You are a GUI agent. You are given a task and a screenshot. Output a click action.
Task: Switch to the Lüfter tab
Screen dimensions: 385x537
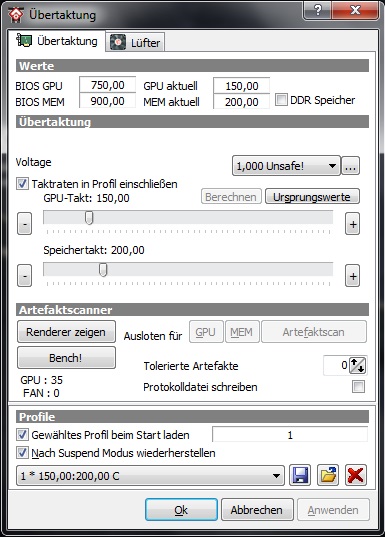coord(135,42)
